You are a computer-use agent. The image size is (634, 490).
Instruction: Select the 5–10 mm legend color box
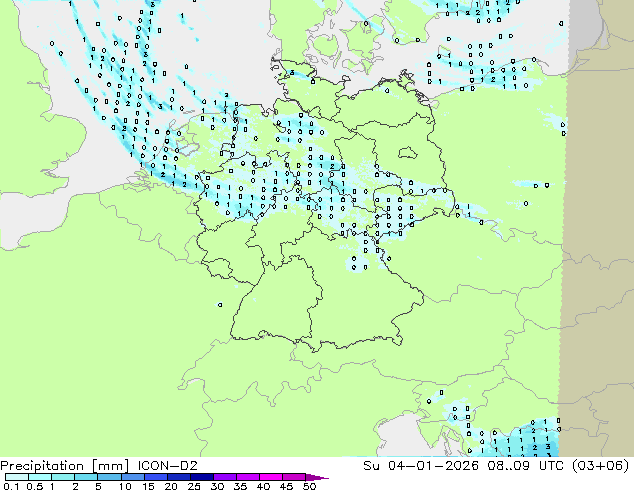[x=109, y=477]
